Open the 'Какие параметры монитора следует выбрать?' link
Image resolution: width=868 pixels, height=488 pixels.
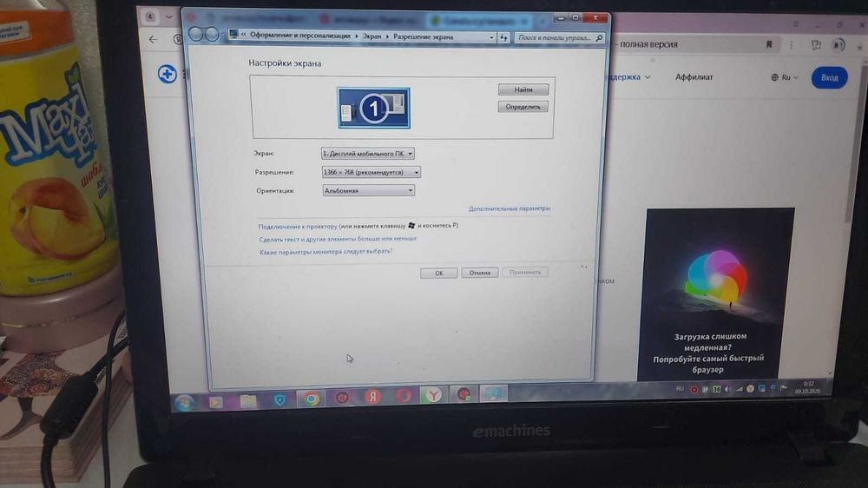click(x=325, y=252)
